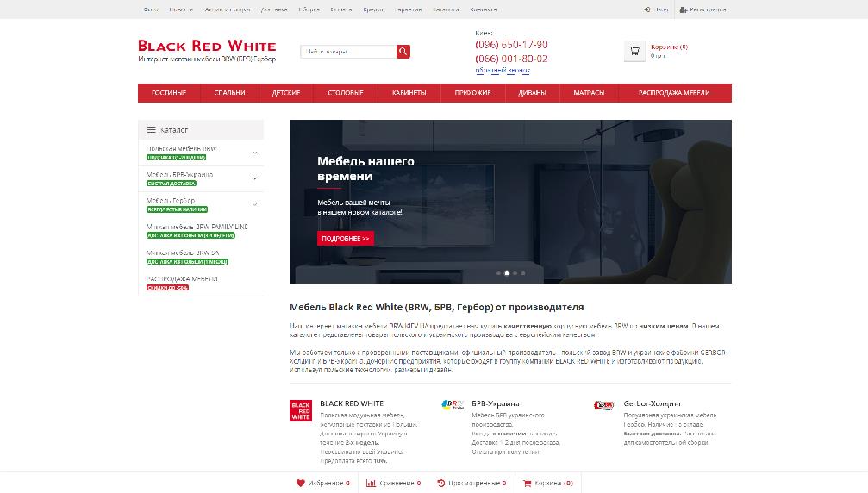The image size is (868, 493).
Task: Click the login arrow icon beside Вход
Action: [646, 9]
